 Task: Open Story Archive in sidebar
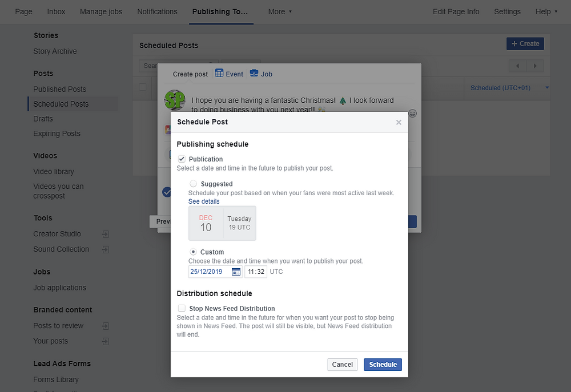point(55,51)
